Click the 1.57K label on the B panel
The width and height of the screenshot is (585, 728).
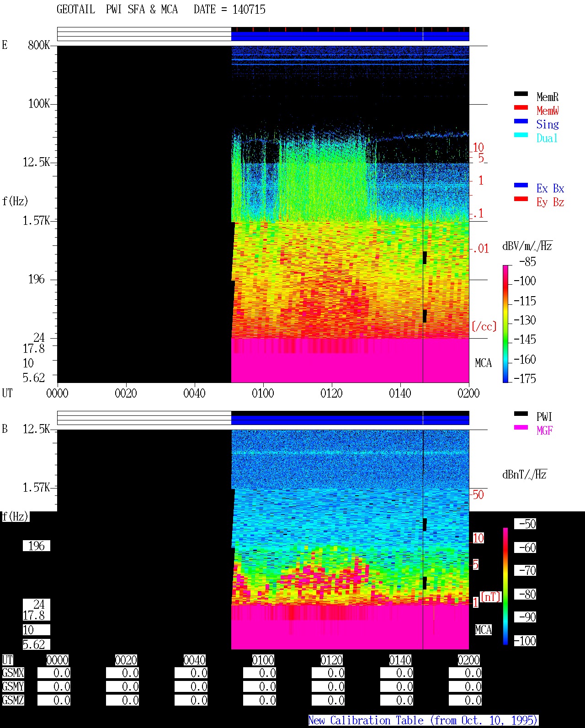pos(37,488)
